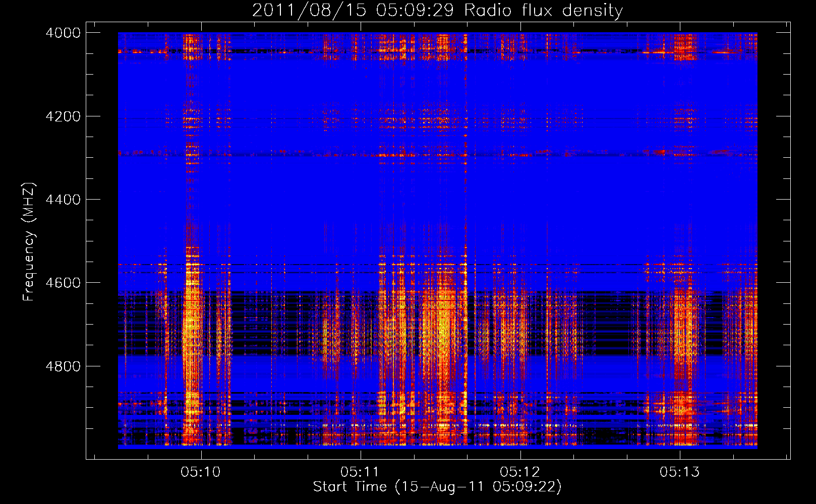
Task: Click the 4800 frequency axis label
Action: point(63,366)
